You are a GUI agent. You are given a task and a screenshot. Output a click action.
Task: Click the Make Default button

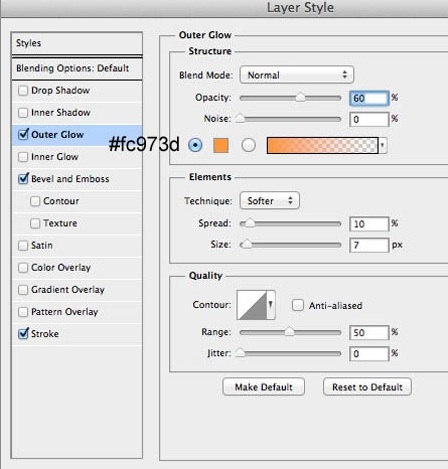263,387
